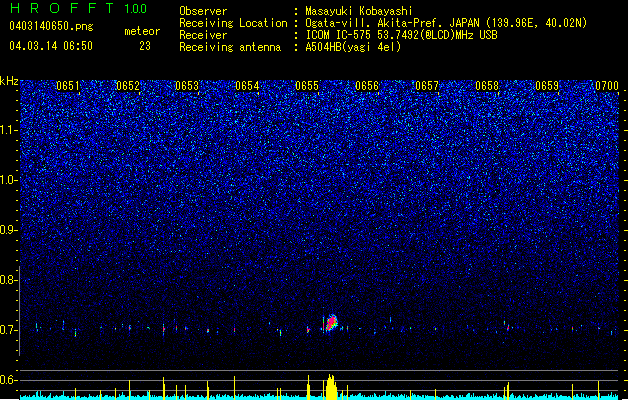The image size is (629, 400).
Task: Click the 1.1 kHz axis label
Action: (9, 130)
